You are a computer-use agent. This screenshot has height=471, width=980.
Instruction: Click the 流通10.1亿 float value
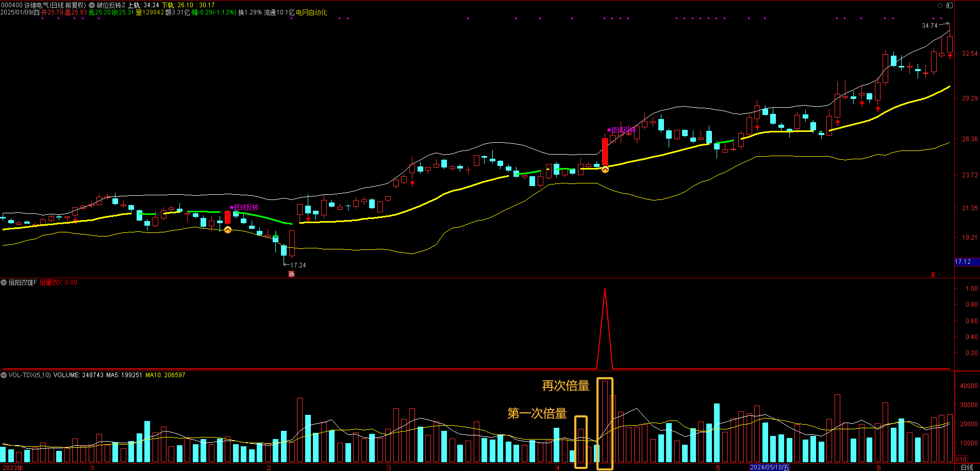point(279,12)
